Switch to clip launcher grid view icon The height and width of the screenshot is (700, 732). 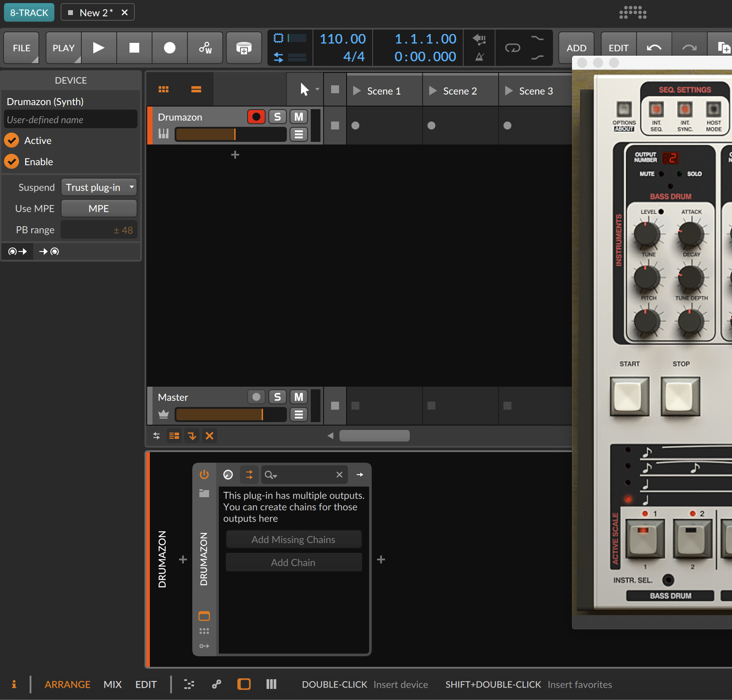coord(164,90)
